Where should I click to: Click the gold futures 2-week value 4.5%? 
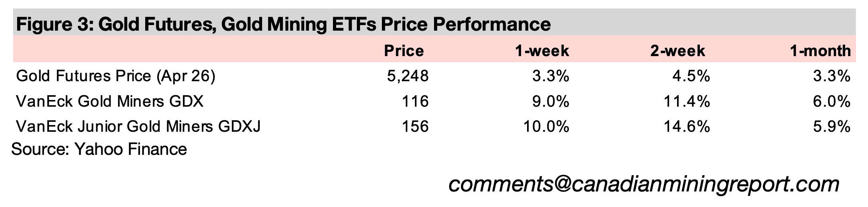point(691,76)
